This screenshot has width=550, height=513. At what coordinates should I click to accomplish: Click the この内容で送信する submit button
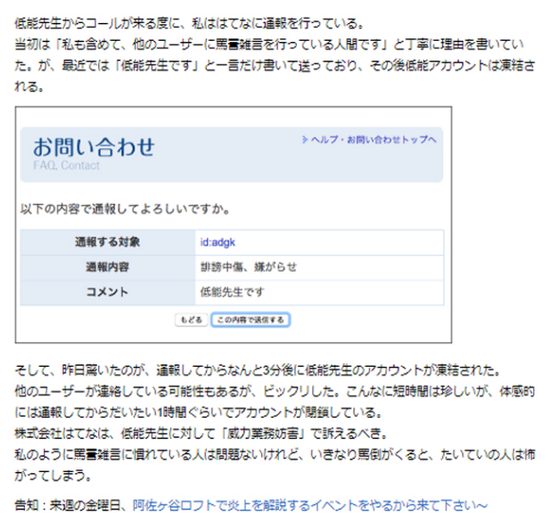tap(250, 320)
